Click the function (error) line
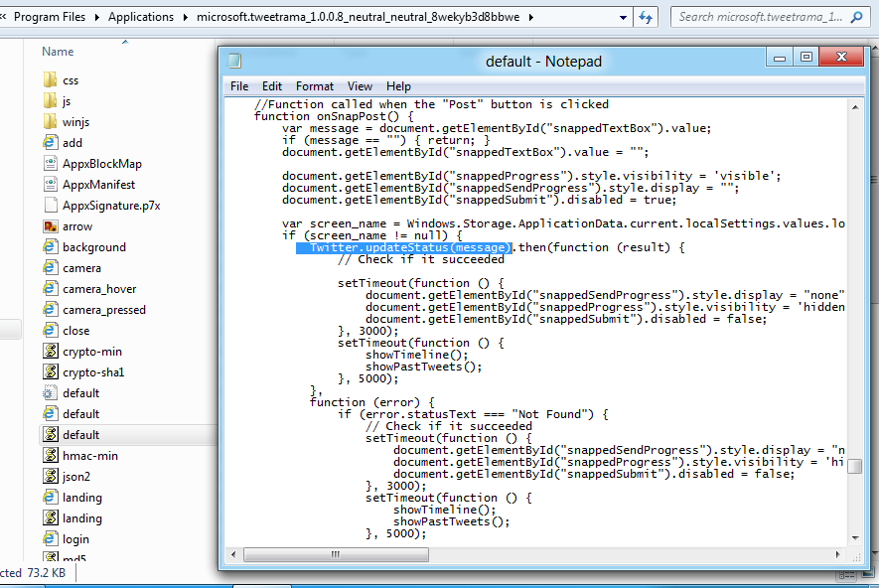Image resolution: width=879 pixels, height=588 pixels. pos(371,402)
